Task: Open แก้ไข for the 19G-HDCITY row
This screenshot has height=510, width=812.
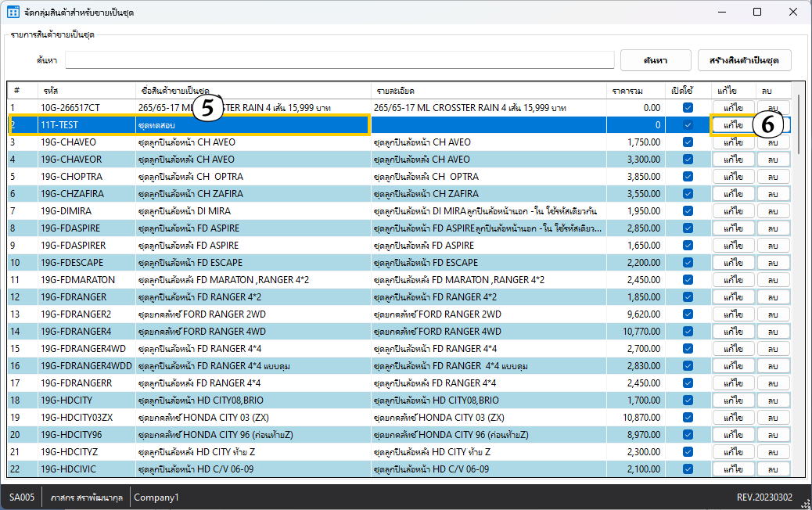Action: click(733, 400)
